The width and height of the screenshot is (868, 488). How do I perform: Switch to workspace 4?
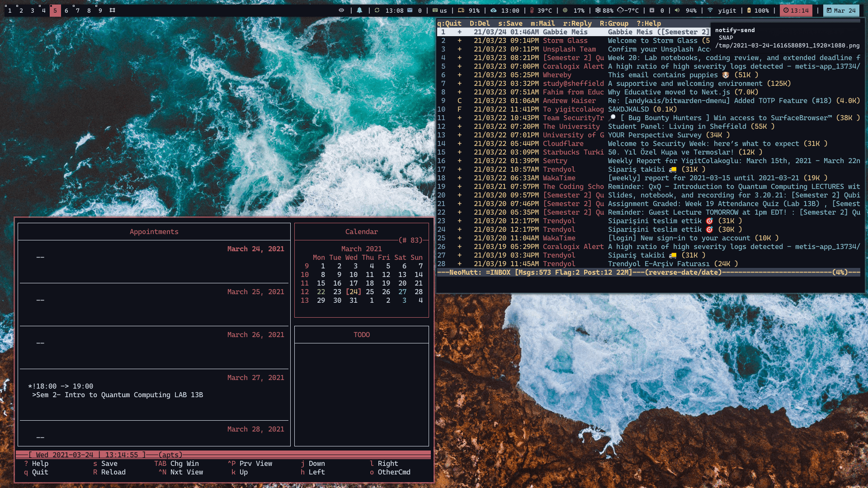[x=44, y=10]
